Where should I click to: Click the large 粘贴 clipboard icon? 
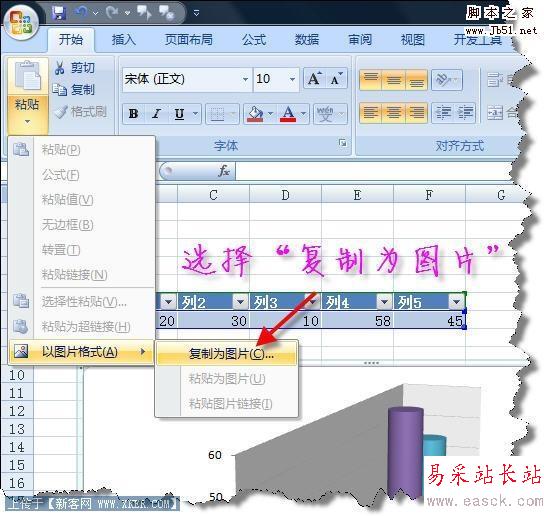pyautogui.click(x=28, y=76)
